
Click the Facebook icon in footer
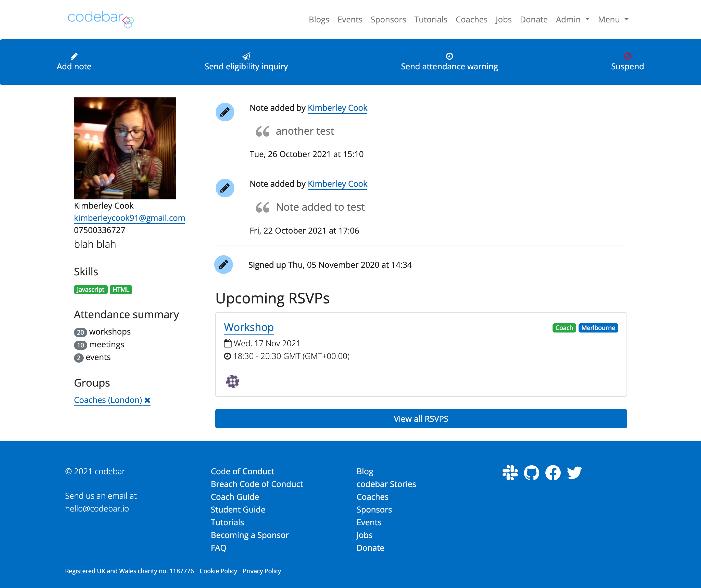click(553, 472)
